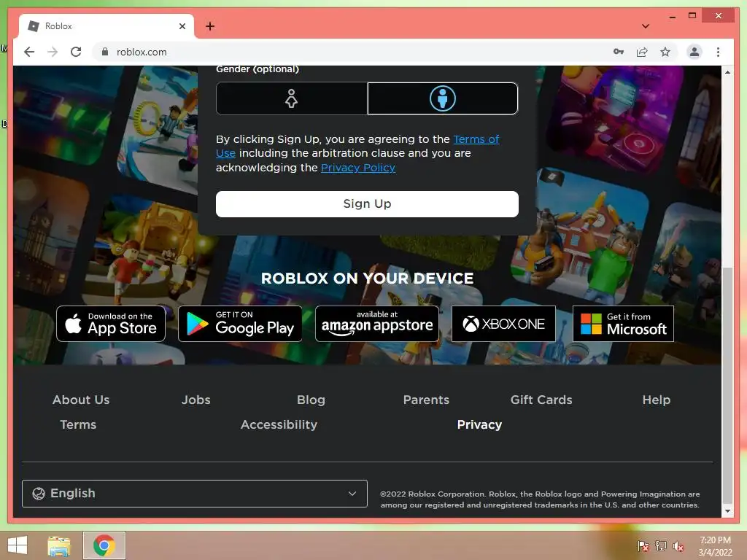Viewport: 747px width, 560px height.
Task: Click the muted volume tray icon
Action: (x=678, y=546)
